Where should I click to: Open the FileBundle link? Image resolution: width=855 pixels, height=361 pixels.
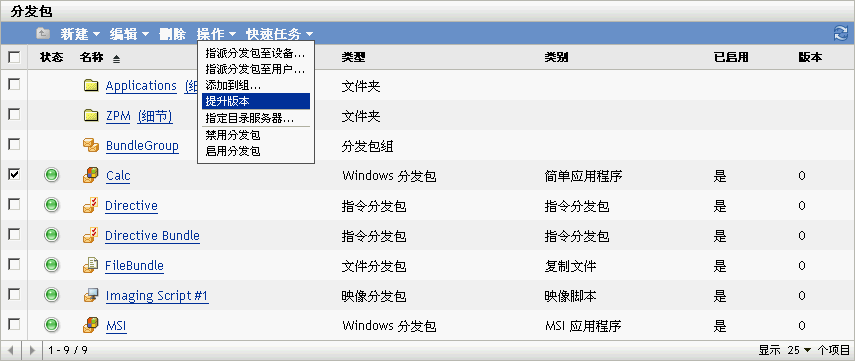[134, 266]
